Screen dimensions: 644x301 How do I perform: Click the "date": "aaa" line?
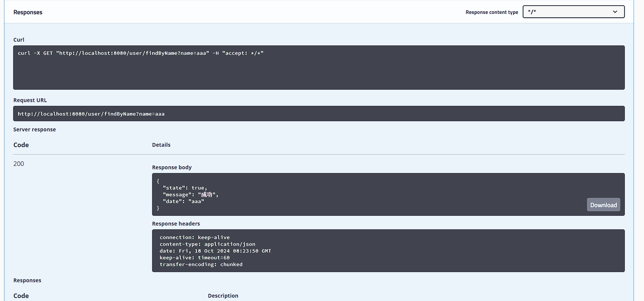tap(183, 202)
